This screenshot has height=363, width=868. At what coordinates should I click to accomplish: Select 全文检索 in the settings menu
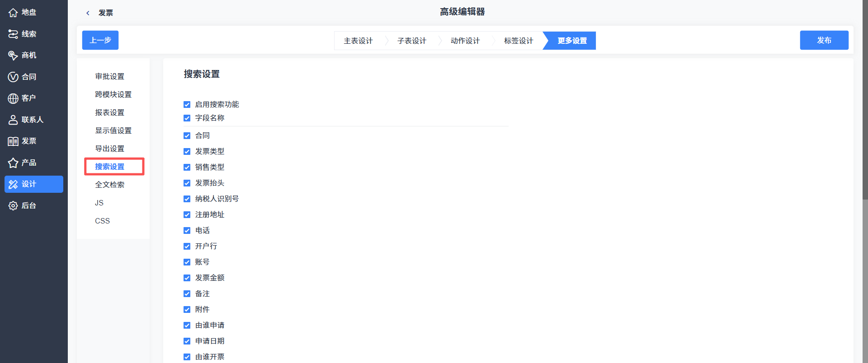[x=110, y=185]
